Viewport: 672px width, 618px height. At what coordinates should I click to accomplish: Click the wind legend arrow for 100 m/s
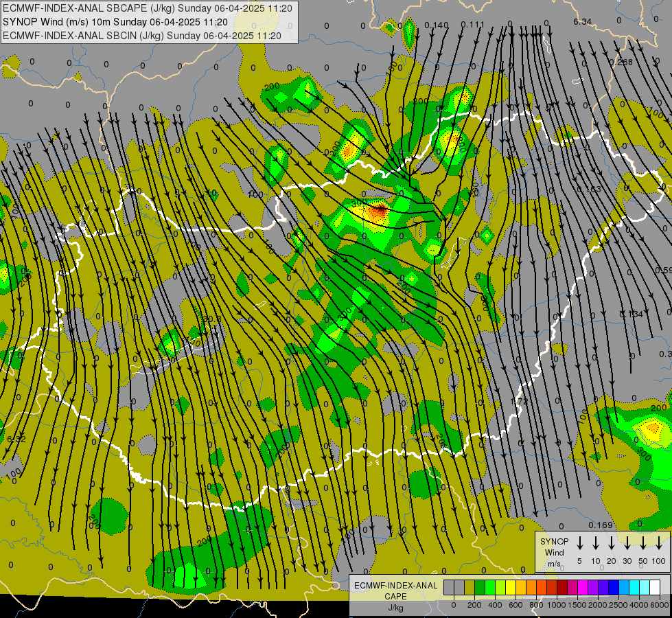659,542
